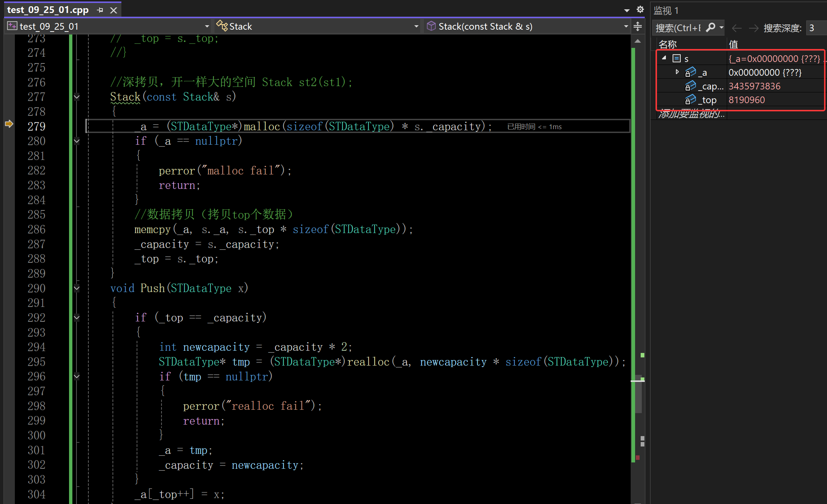Click the editor scrollbar up arrow
The height and width of the screenshot is (504, 827).
(x=637, y=41)
